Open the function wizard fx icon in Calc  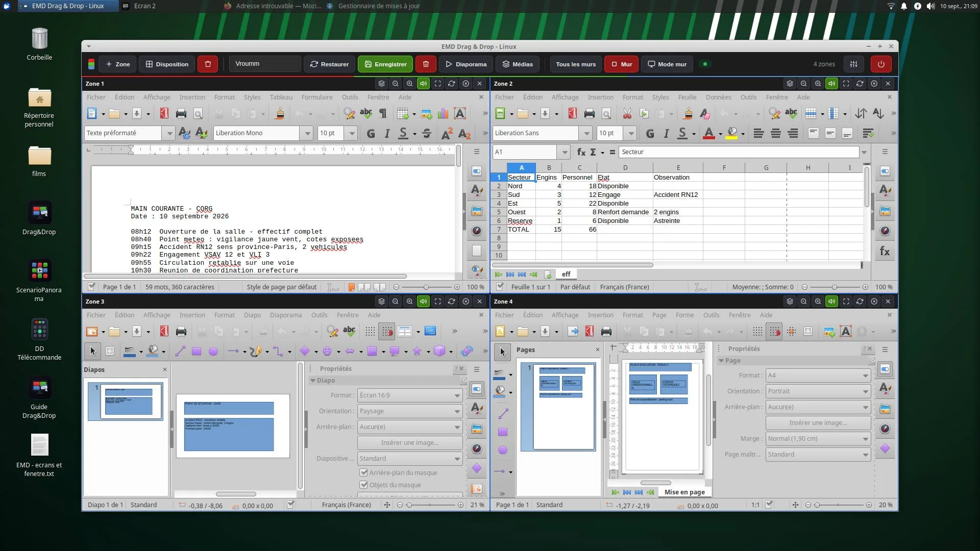coord(581,152)
